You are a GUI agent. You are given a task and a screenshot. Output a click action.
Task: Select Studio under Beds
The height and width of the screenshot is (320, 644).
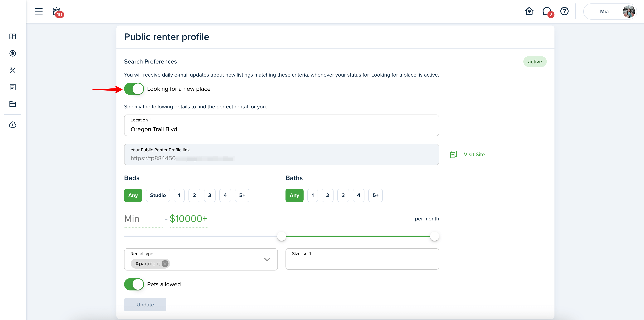[x=158, y=195]
